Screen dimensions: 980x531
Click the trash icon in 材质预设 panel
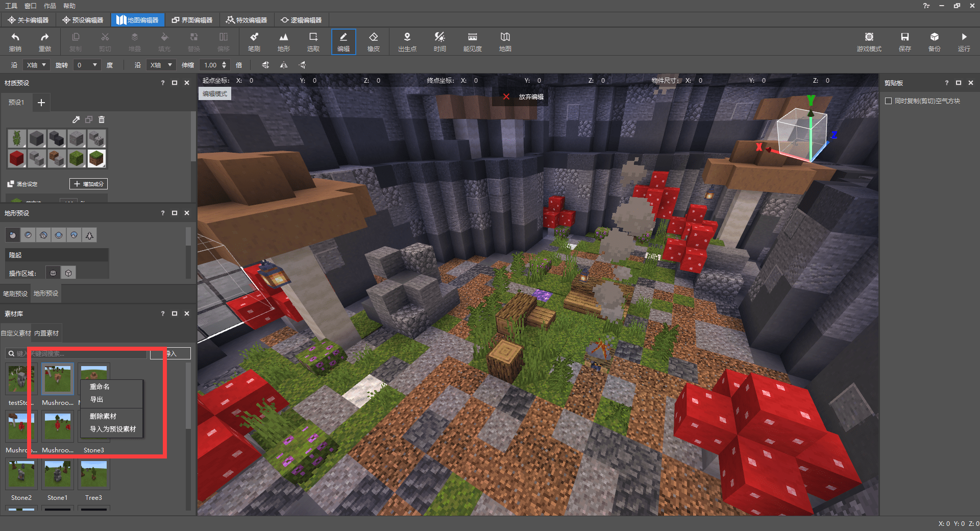[102, 119]
